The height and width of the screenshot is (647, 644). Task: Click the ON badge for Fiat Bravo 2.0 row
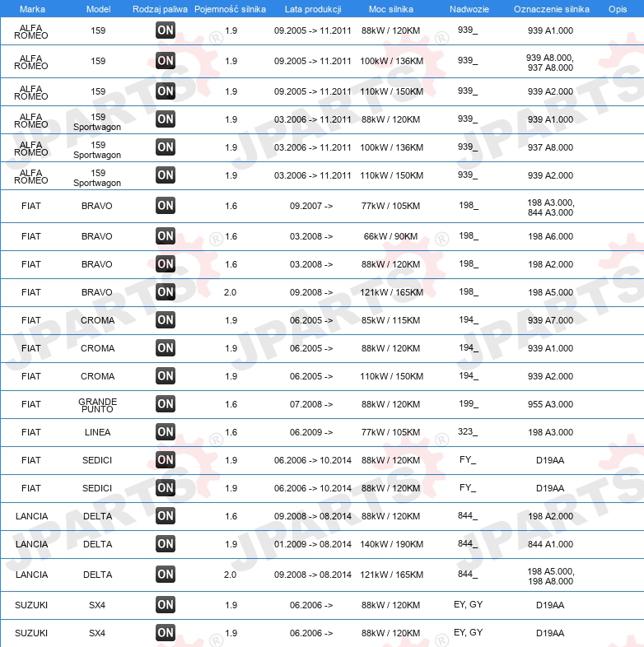tap(166, 292)
